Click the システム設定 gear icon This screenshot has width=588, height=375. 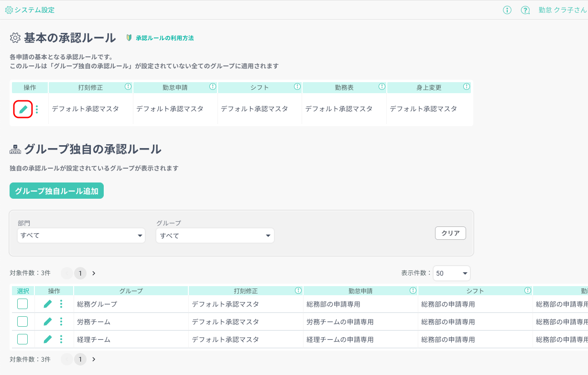pos(9,10)
